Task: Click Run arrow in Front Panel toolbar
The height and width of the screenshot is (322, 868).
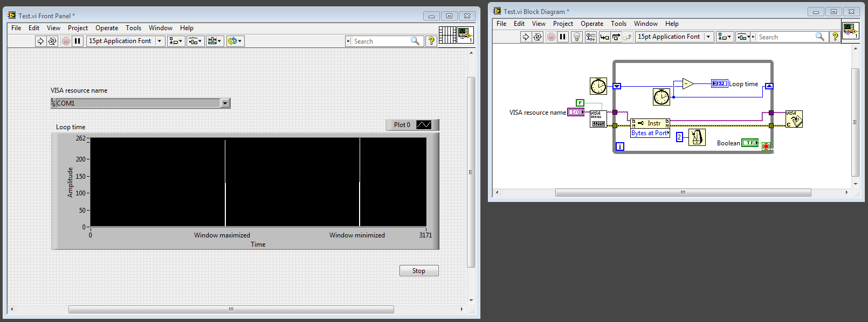Action: click(x=40, y=41)
